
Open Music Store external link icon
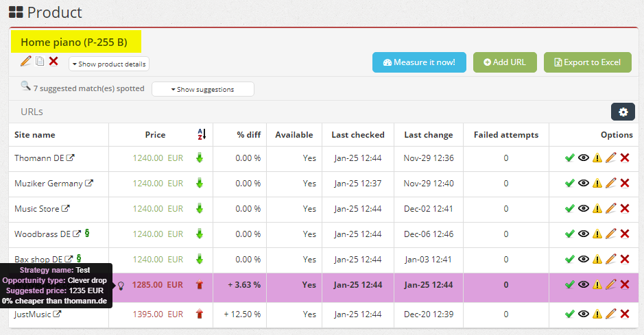click(66, 208)
